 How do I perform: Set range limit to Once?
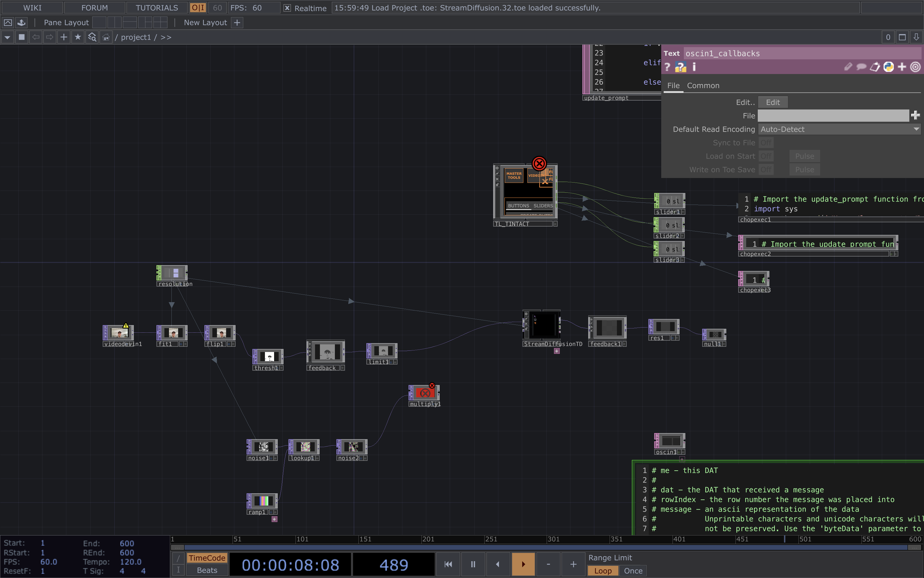tap(633, 571)
